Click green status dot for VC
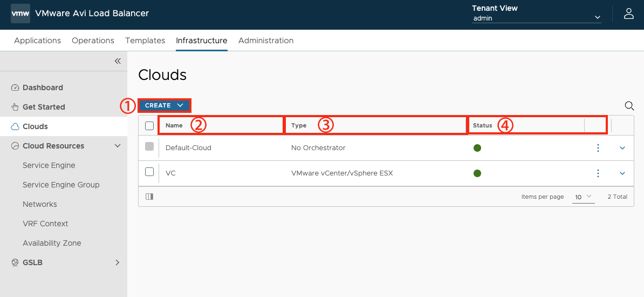The width and height of the screenshot is (644, 297). click(477, 173)
